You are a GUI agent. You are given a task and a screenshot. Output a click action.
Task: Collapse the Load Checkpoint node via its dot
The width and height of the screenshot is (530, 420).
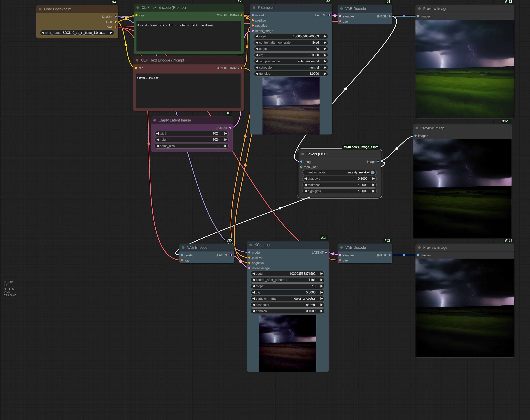coord(40,9)
